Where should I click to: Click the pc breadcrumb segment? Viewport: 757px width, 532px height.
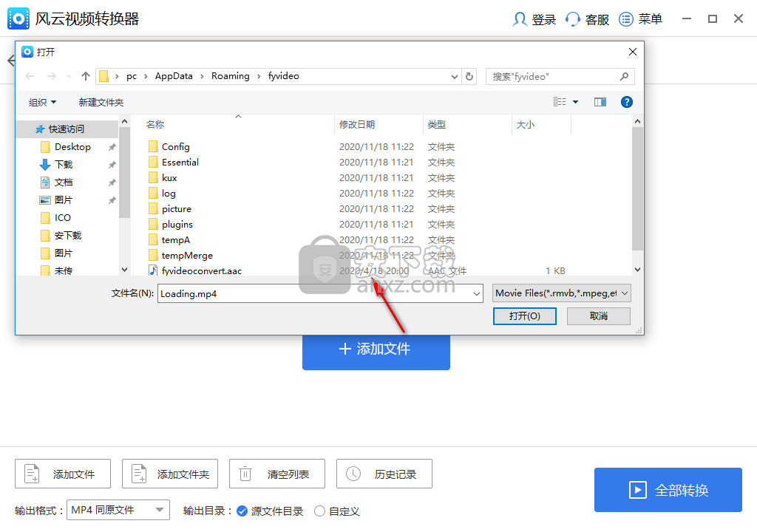coord(132,76)
